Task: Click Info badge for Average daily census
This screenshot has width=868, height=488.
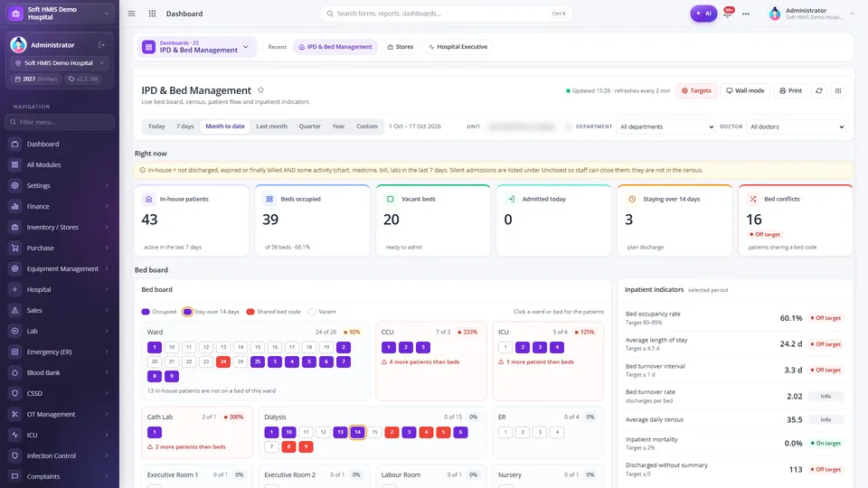Action: click(x=826, y=419)
